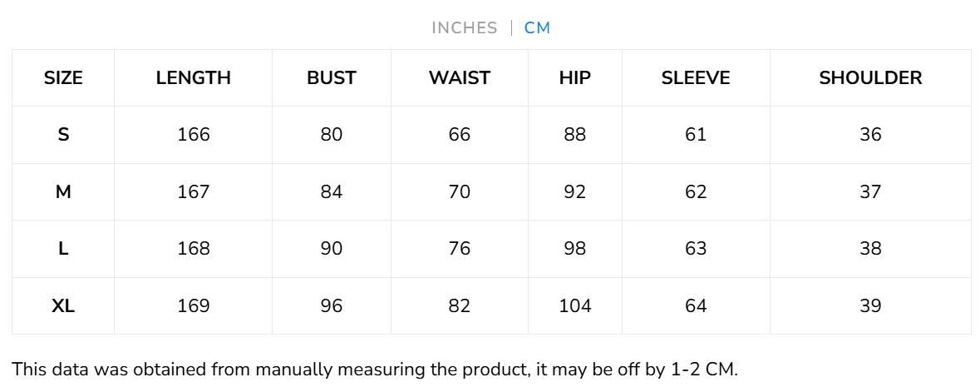Click the bust value 84 for size M

[x=331, y=192]
